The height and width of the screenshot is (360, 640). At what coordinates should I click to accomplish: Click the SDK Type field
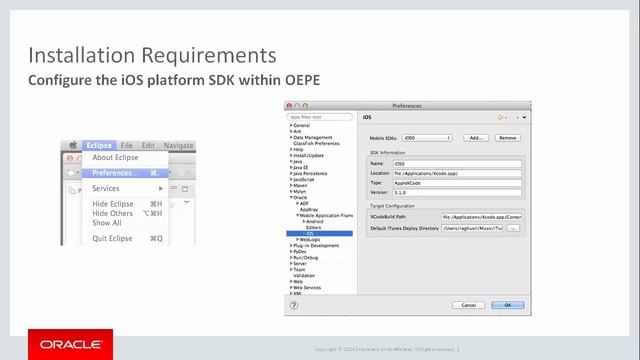[457, 183]
